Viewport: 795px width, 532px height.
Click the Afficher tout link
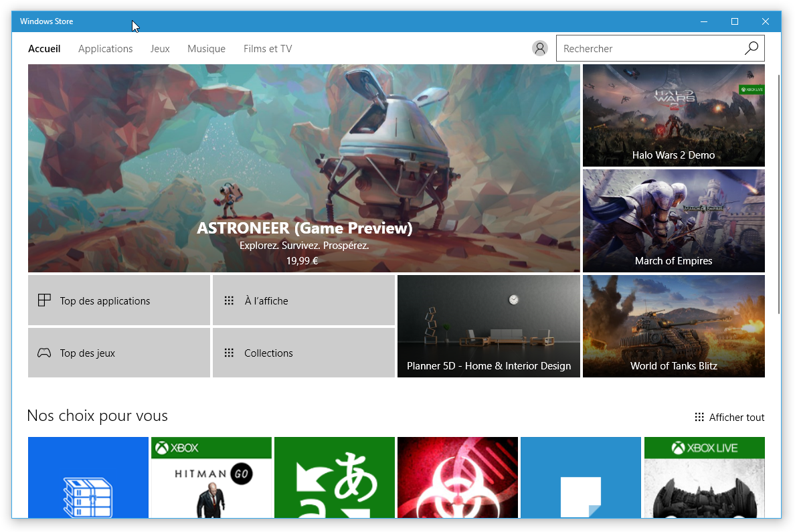[730, 417]
